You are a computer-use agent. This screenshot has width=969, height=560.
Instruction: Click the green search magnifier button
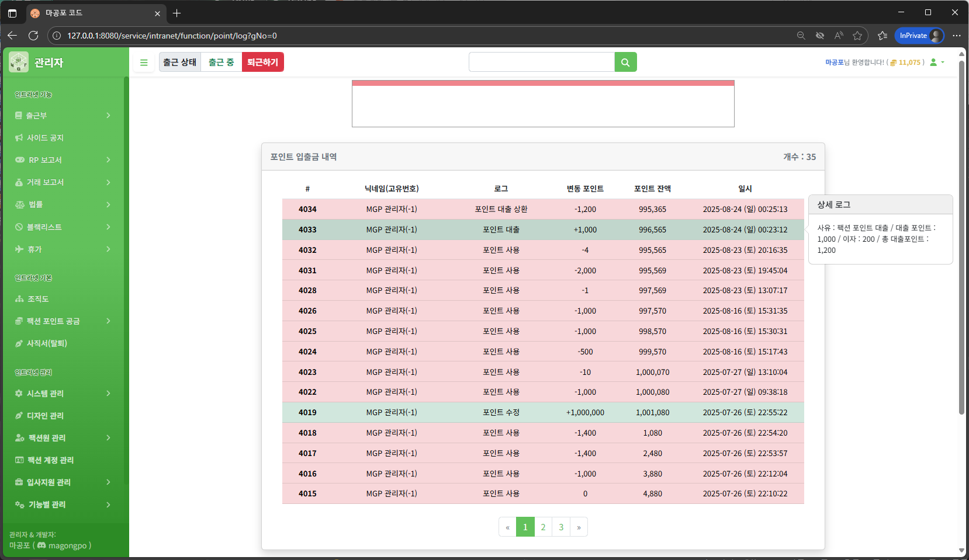625,62
